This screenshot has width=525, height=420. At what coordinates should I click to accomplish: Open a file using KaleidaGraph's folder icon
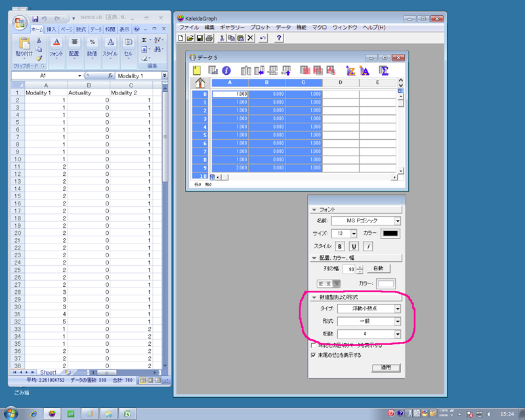[190, 38]
